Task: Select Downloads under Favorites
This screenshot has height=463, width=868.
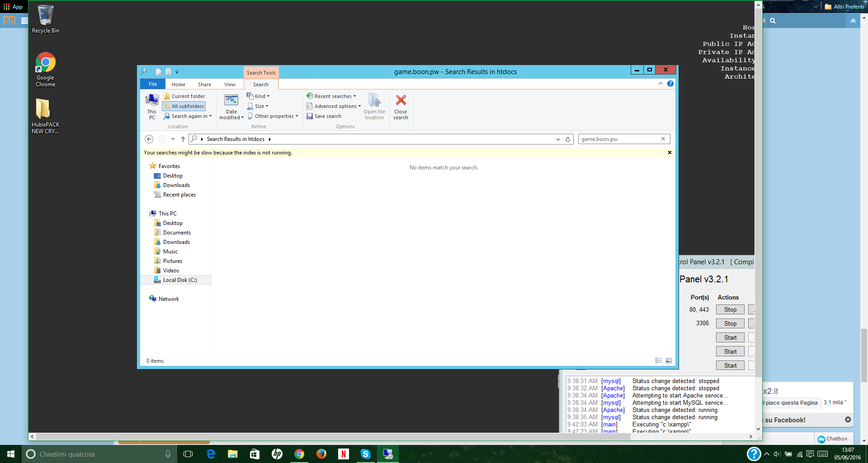Action: (176, 185)
